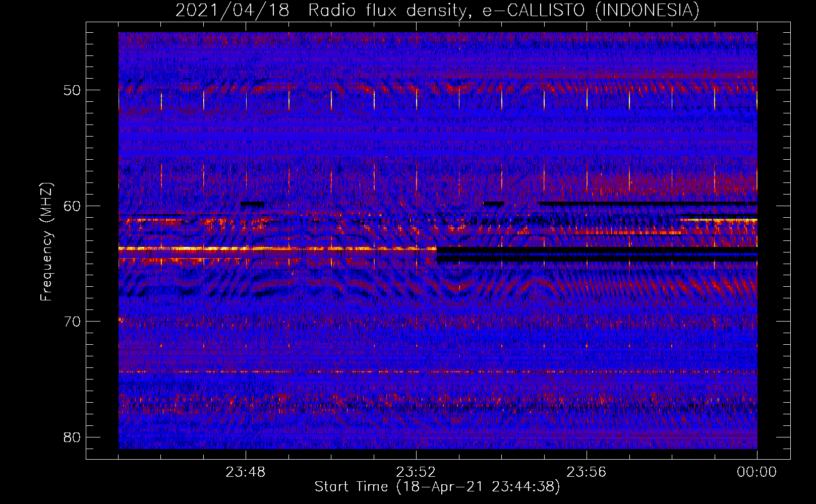Click the bright yellow emission band near 64 MHz
The width and height of the screenshot is (816, 504).
[x=277, y=248]
